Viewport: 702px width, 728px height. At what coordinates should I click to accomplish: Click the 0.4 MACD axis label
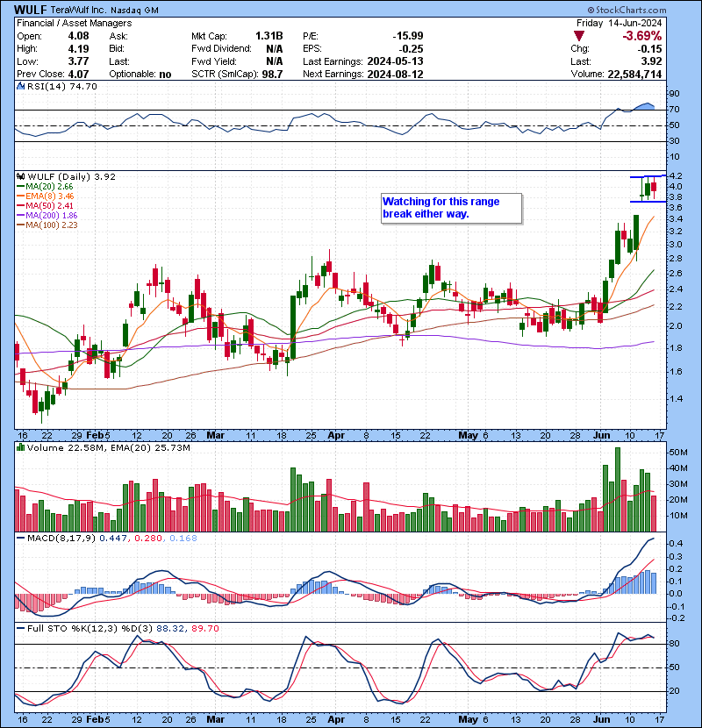tap(677, 543)
